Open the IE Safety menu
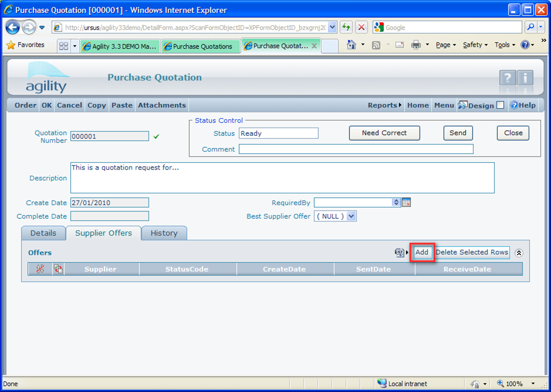Viewport: 551px width, 392px height. (475, 45)
